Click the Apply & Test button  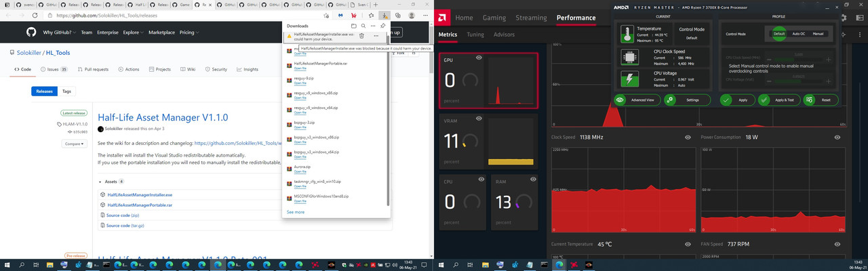[x=778, y=100]
